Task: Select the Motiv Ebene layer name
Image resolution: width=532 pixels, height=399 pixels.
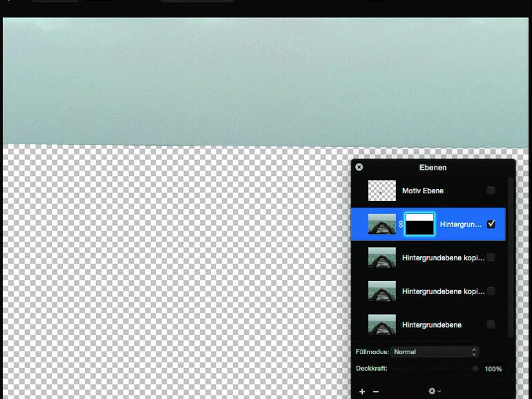Action: click(423, 191)
